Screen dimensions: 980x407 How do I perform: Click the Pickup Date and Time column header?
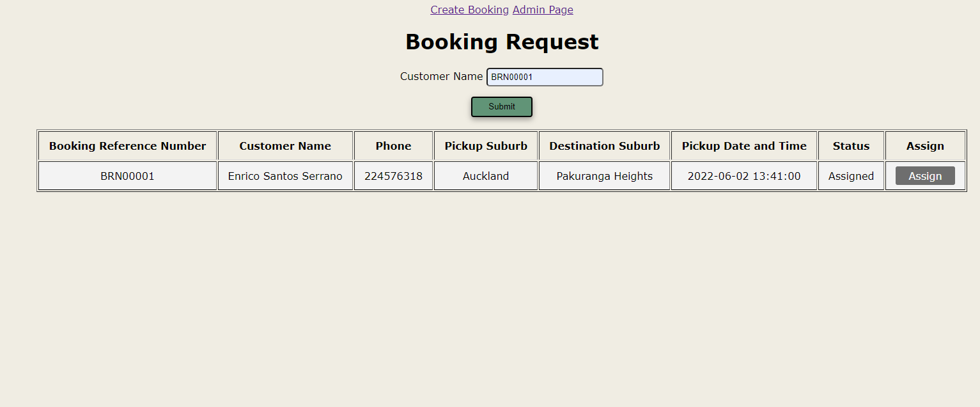click(743, 145)
